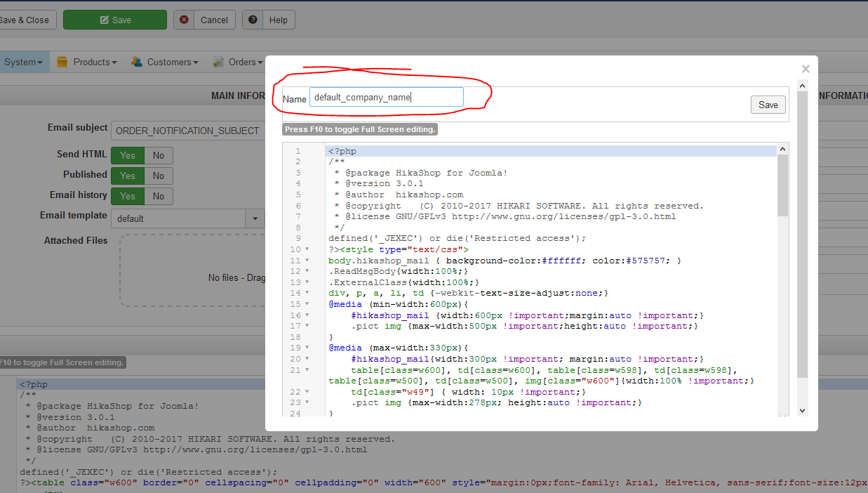
Task: Set Send HTML to No
Action: click(x=159, y=155)
